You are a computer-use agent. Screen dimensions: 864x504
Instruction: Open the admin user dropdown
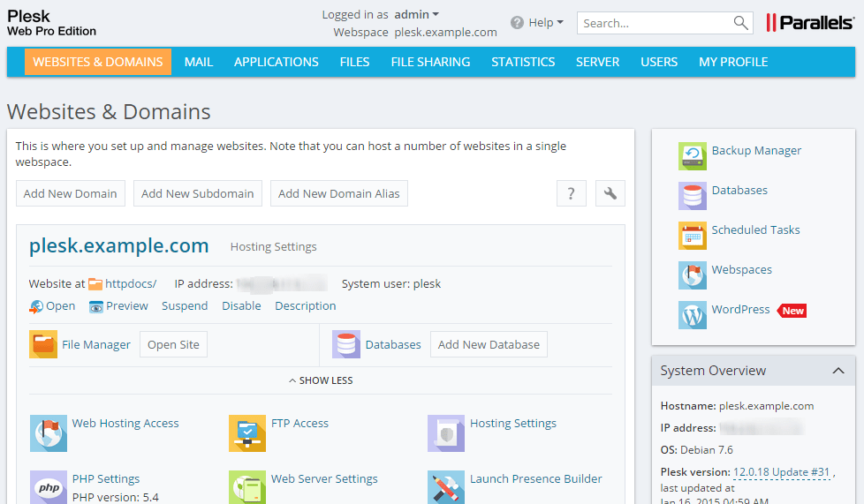tap(417, 14)
